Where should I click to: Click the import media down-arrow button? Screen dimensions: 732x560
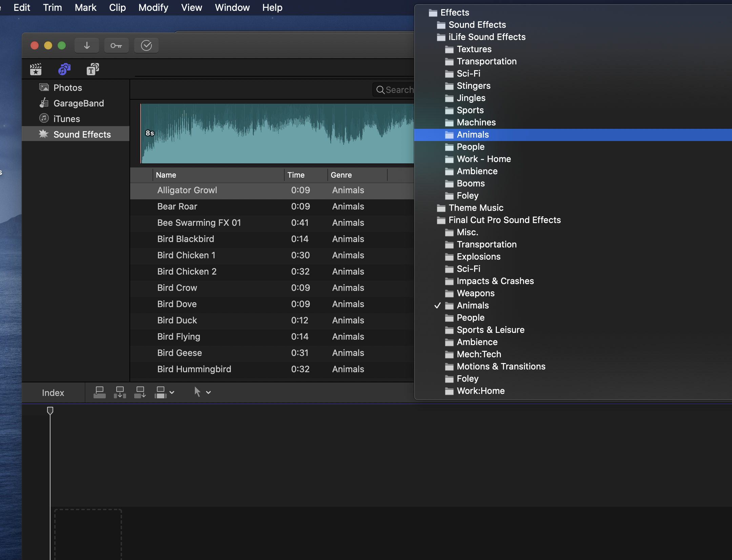point(87,45)
